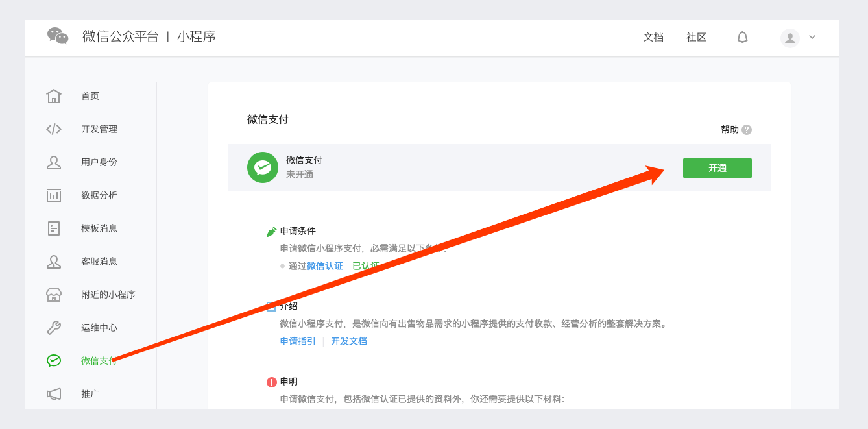
Task: Click the 帮助 question mark icon
Action: [747, 130]
